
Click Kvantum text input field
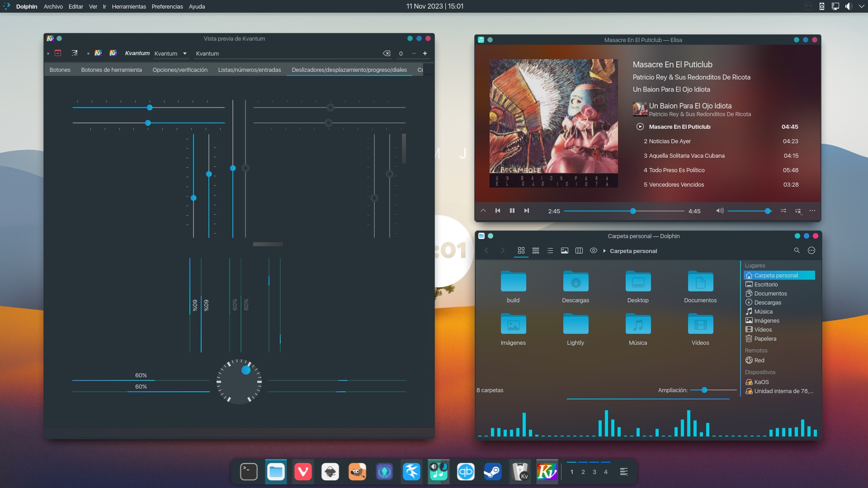point(288,53)
